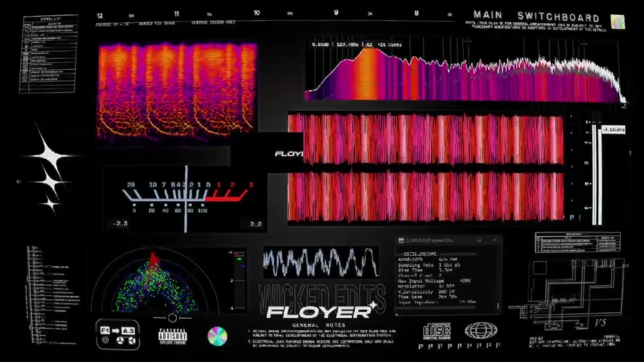
Task: Click the holographic square icon beside Main Switchboard
Action: point(618,22)
